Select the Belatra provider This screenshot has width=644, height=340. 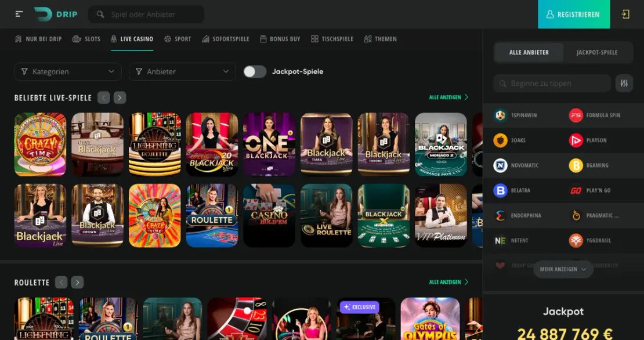[x=512, y=190]
